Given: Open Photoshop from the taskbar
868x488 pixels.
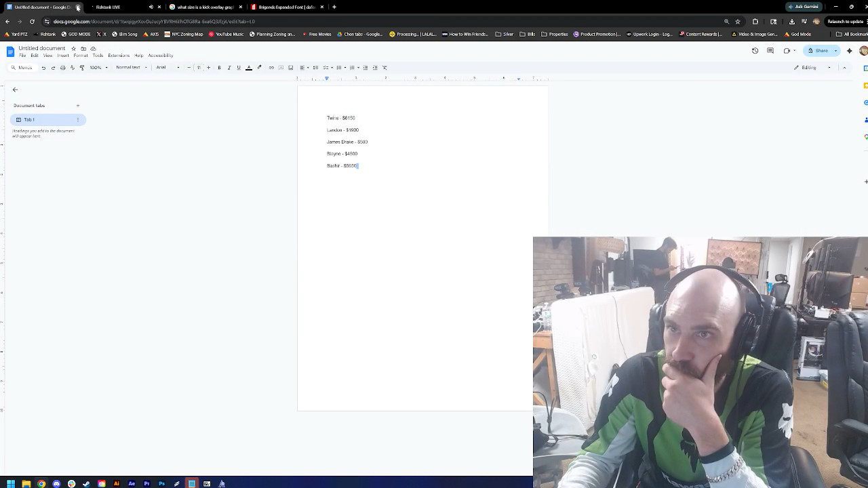Looking at the screenshot, I should (x=161, y=484).
